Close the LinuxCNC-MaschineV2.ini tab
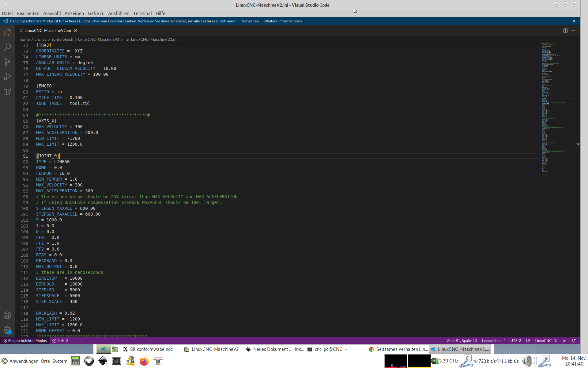The height and width of the screenshot is (368, 588). click(x=75, y=31)
